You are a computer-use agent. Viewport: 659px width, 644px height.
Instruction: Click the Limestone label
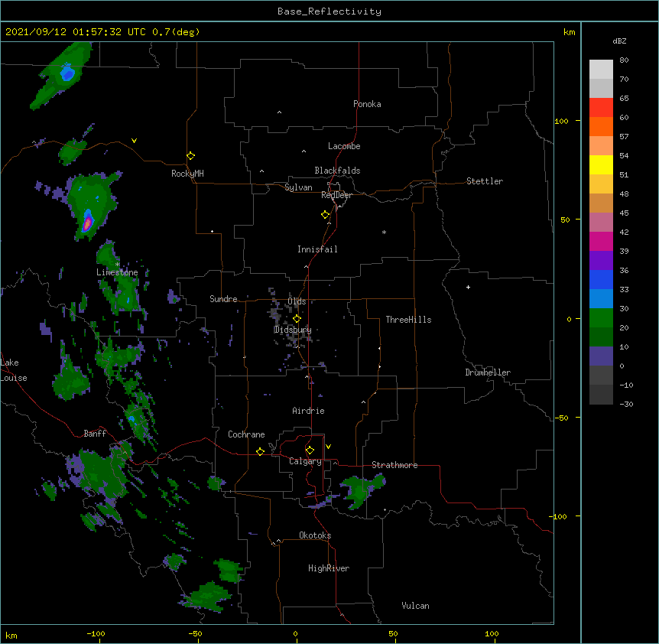click(117, 272)
